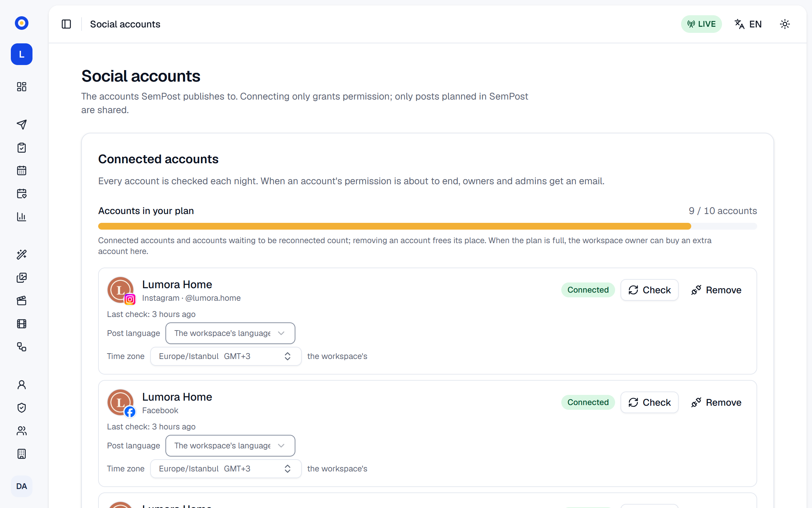Toggle the sidebar panel collapse icon
Viewport: 812px width, 508px height.
click(66, 24)
